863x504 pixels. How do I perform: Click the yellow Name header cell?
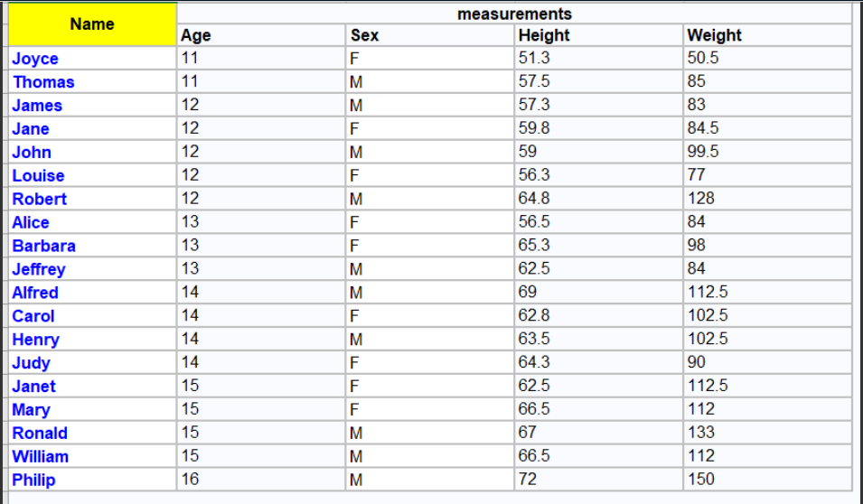[91, 24]
